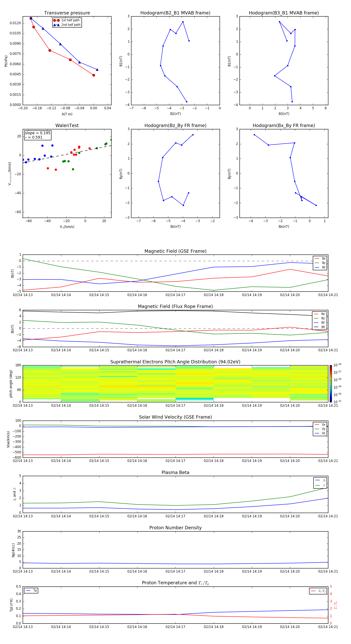Click the 'pitch angle (deg)' axis label
Screen dimensions: 351x644
pyautogui.click(x=11, y=384)
